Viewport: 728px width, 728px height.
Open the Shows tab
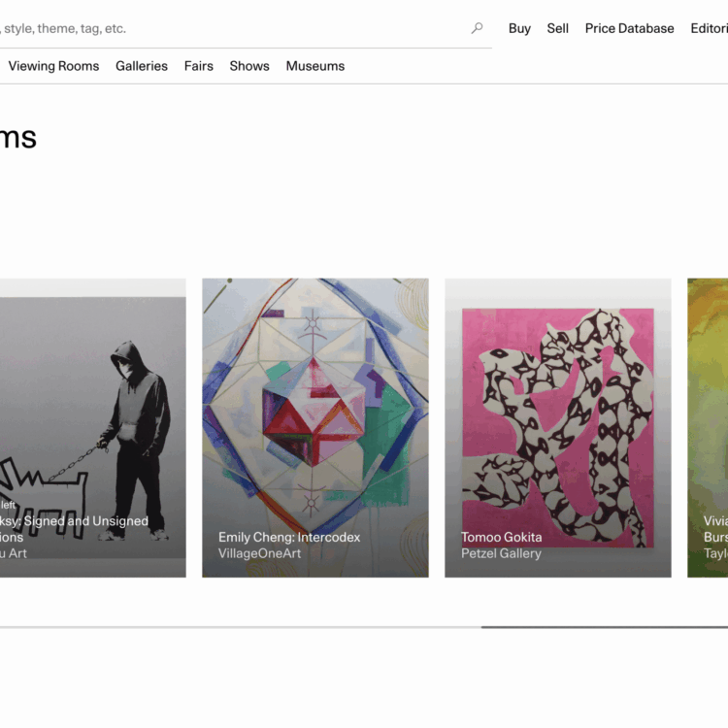pyautogui.click(x=249, y=66)
